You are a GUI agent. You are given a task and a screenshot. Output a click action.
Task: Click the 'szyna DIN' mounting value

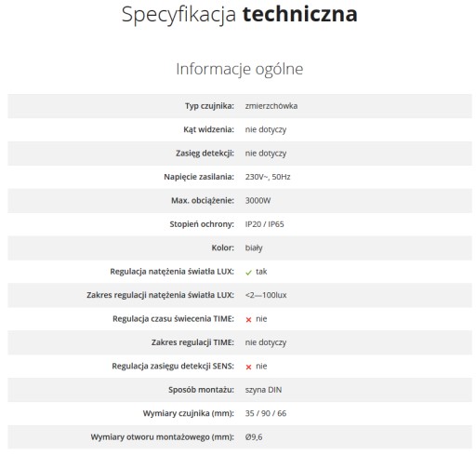[263, 390]
